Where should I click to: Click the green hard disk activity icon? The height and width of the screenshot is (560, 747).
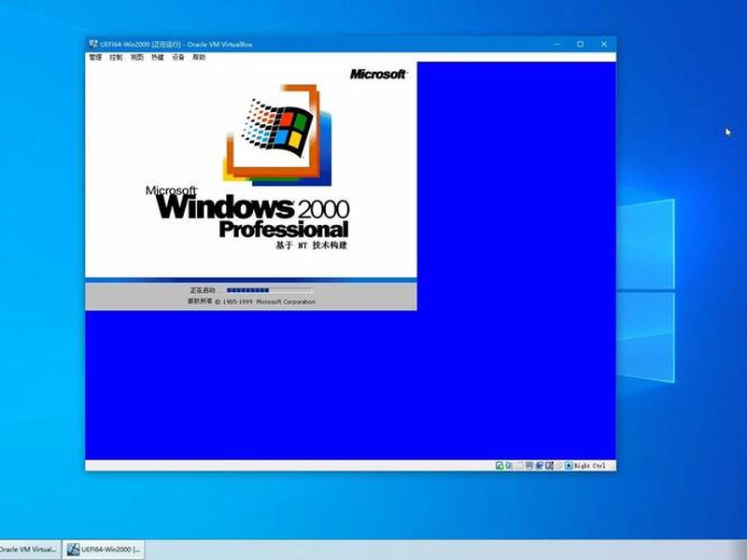click(500, 466)
